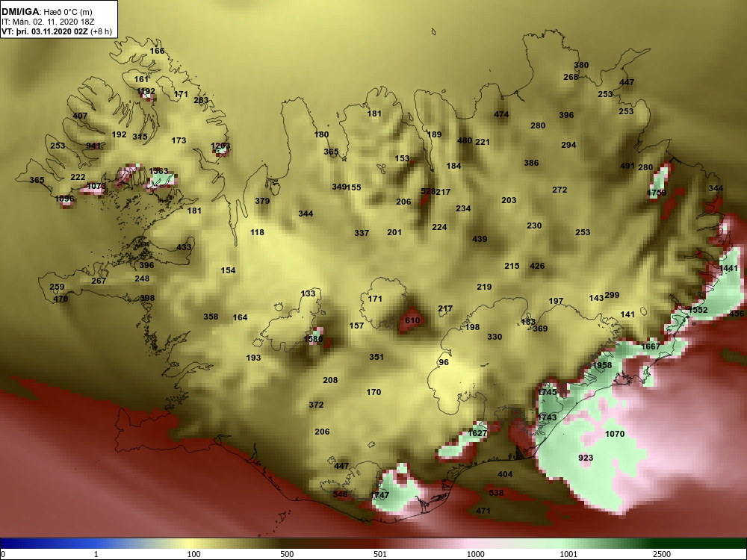Click the map value '439'
Image resolution: width=747 pixels, height=560 pixels.
(x=480, y=239)
